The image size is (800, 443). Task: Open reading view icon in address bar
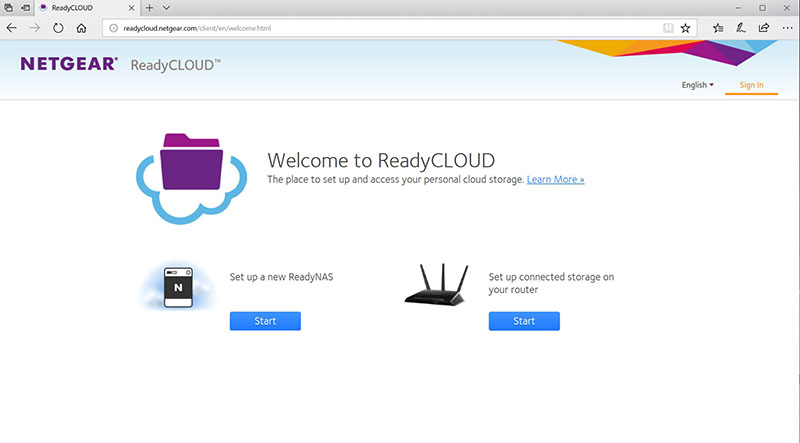pos(668,28)
